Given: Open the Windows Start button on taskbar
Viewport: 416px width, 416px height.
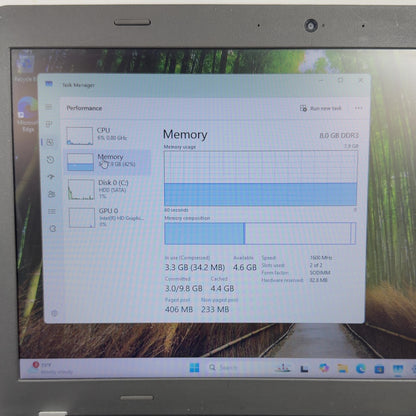Looking at the screenshot, I should pyautogui.click(x=194, y=368).
